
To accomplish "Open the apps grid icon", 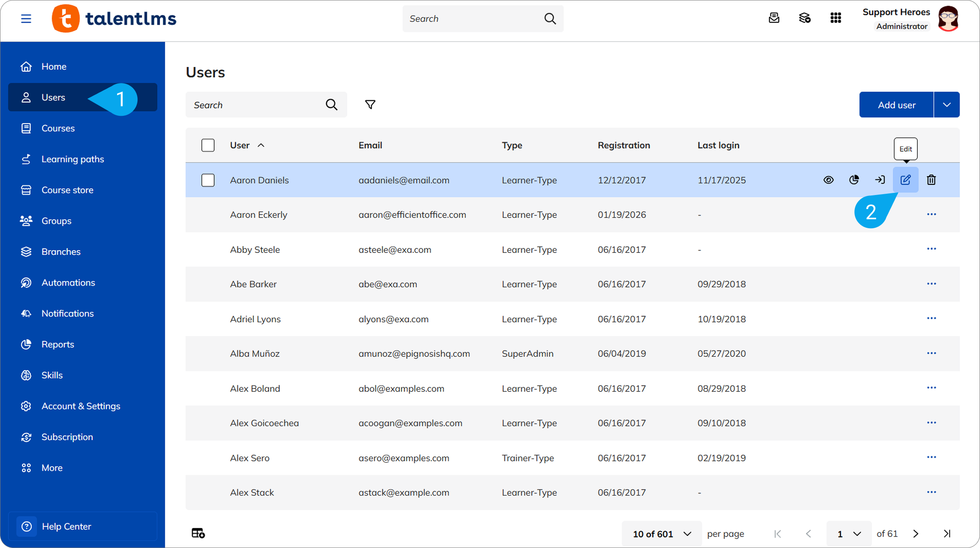I will (x=836, y=18).
